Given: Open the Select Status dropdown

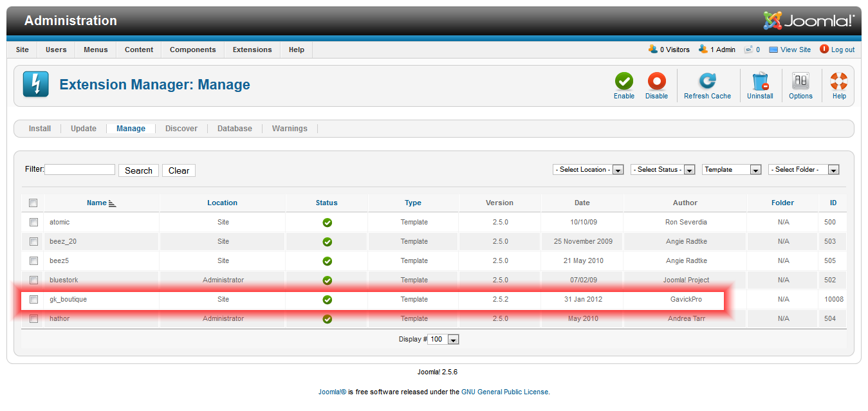Looking at the screenshot, I should (x=663, y=170).
